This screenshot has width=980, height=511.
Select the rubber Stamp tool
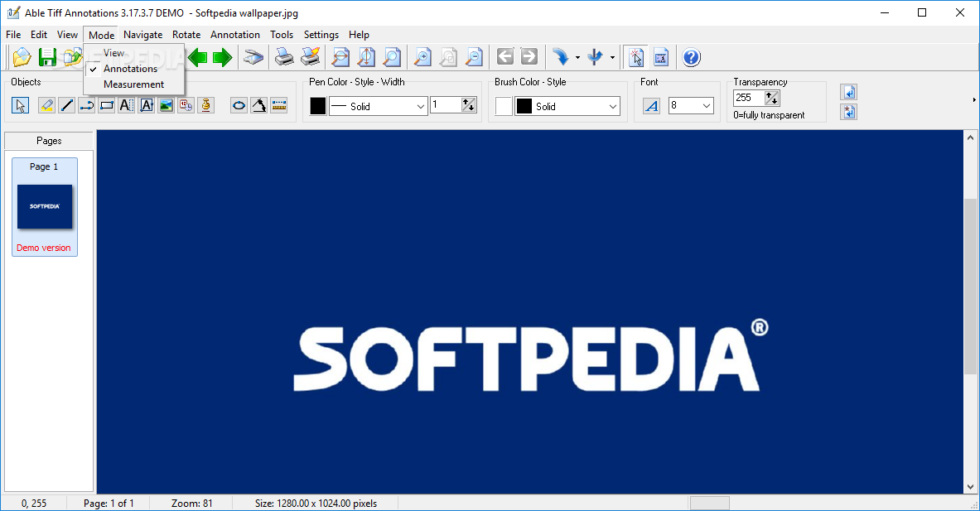click(x=206, y=105)
